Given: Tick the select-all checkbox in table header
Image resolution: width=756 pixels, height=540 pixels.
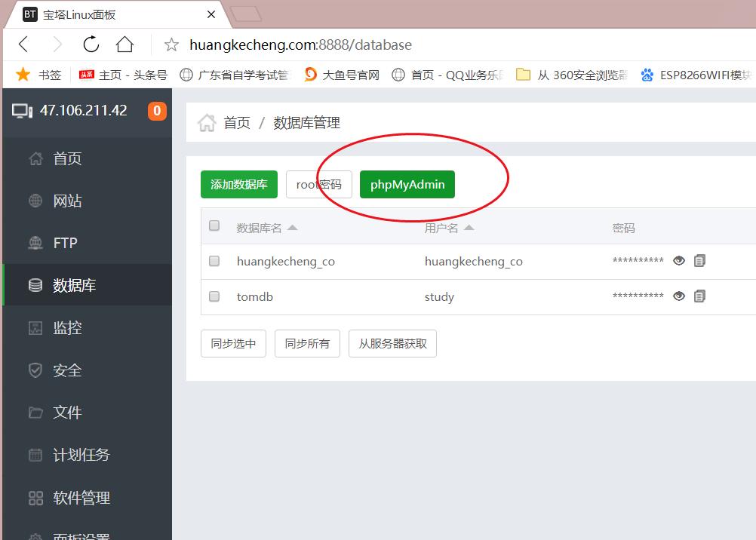Looking at the screenshot, I should point(214,225).
